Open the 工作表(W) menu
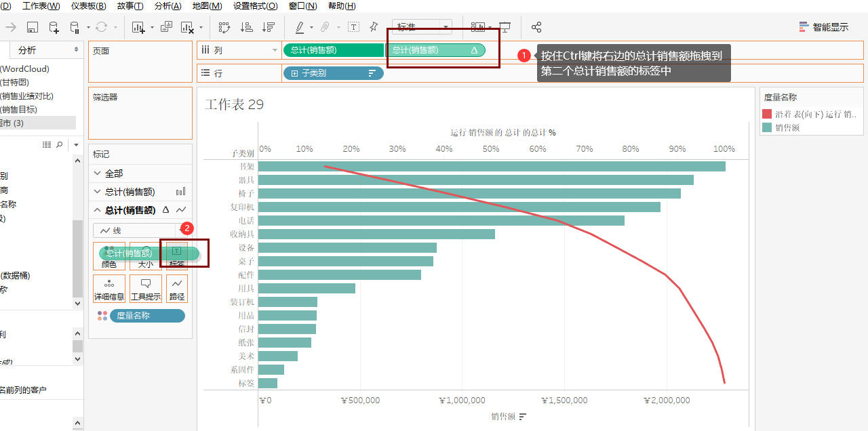 [x=41, y=6]
